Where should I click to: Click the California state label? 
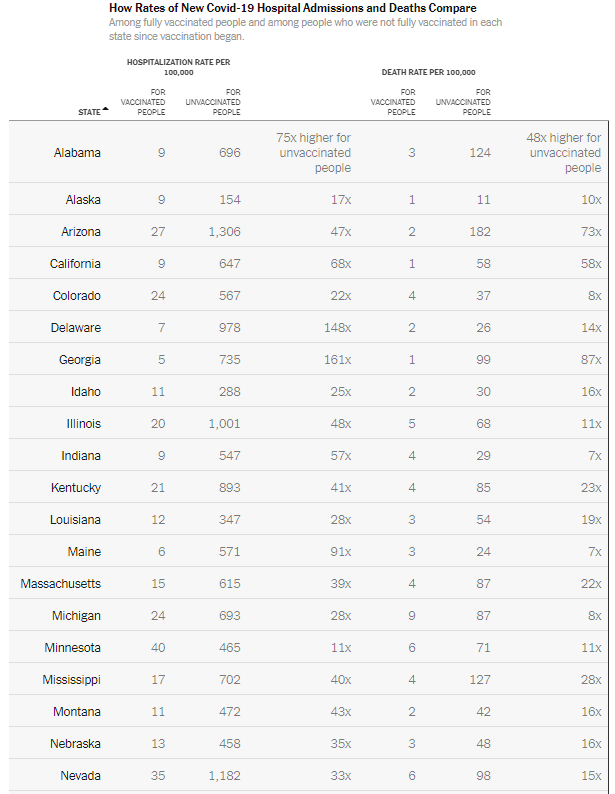click(x=75, y=263)
